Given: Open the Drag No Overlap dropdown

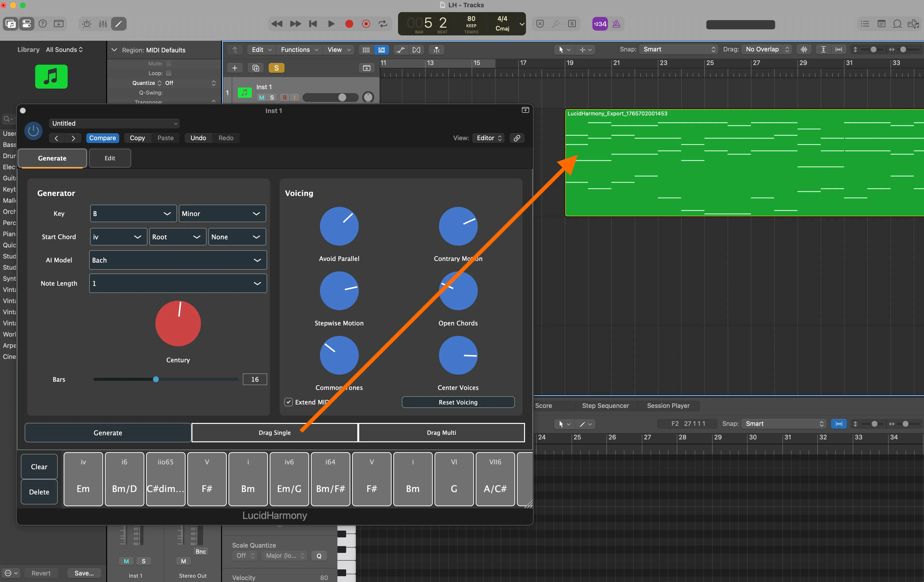Looking at the screenshot, I should click(x=767, y=49).
